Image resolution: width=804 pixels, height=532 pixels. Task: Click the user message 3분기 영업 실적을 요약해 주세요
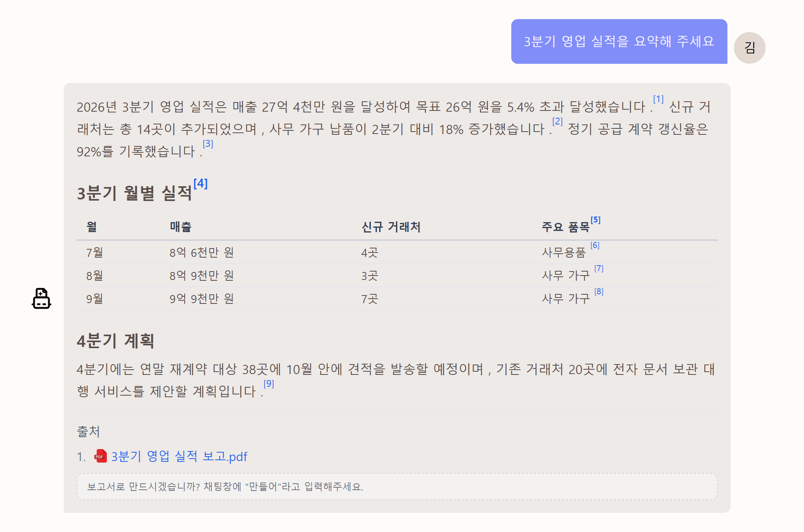[x=619, y=41]
